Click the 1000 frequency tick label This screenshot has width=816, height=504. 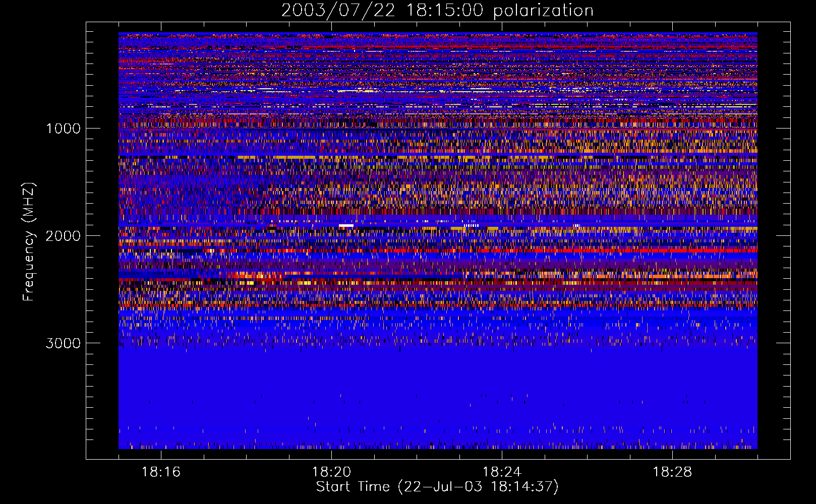(63, 129)
